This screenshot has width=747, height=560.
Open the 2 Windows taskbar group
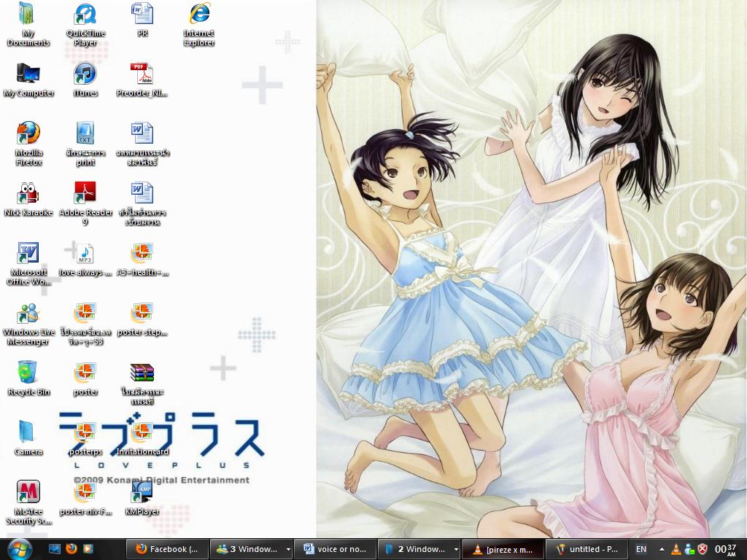tap(414, 549)
